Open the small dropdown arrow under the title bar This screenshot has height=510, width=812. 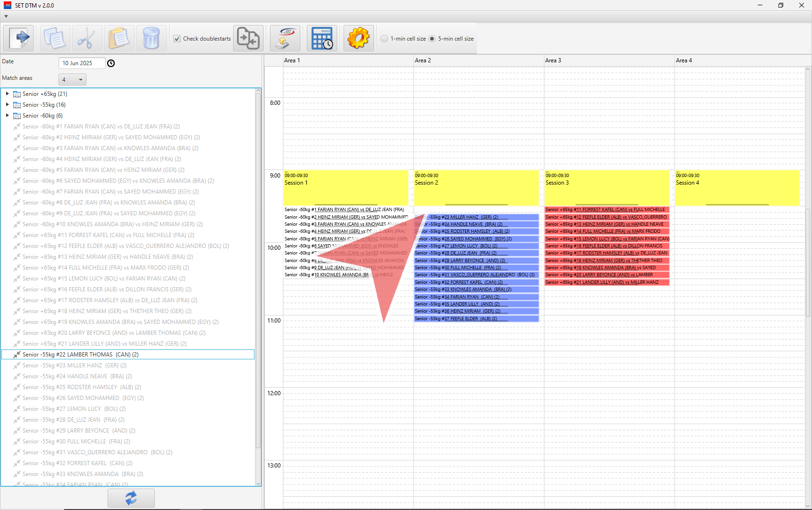click(6, 17)
